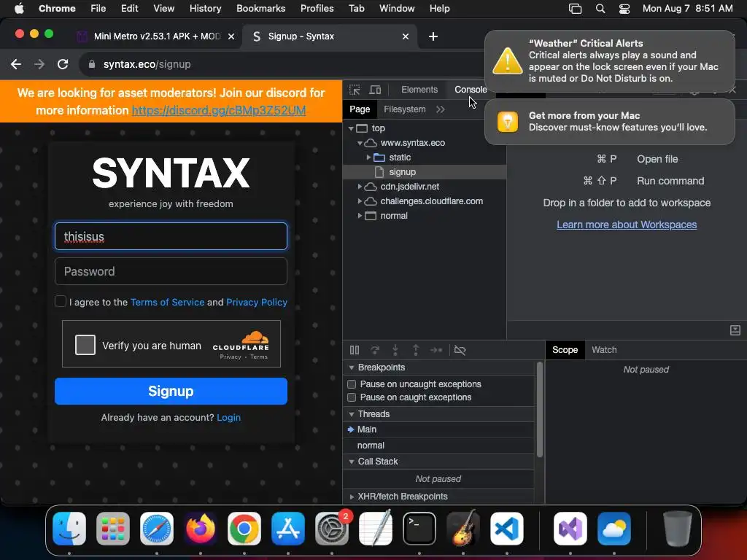The image size is (747, 560).
Task: Open App Store from the dock
Action: pyautogui.click(x=287, y=529)
